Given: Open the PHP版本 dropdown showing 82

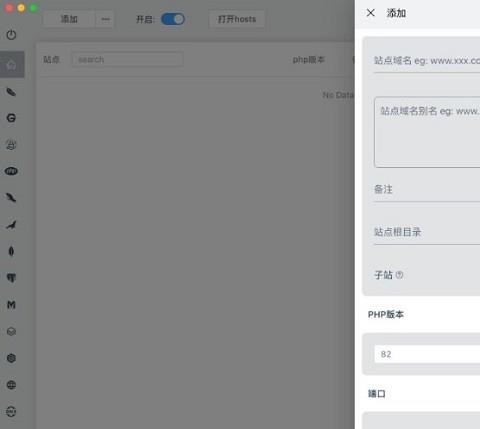Looking at the screenshot, I should click(x=427, y=354).
